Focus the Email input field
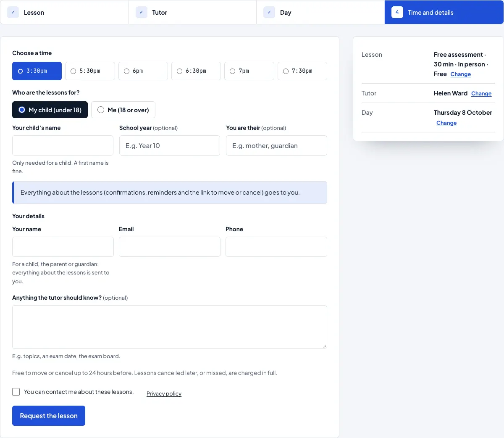504x438 pixels. 170,247
